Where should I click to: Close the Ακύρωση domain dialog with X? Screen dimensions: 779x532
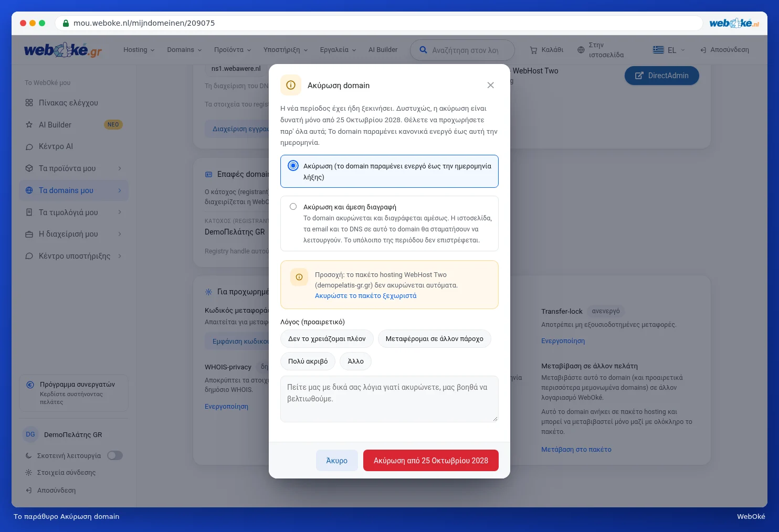point(490,85)
